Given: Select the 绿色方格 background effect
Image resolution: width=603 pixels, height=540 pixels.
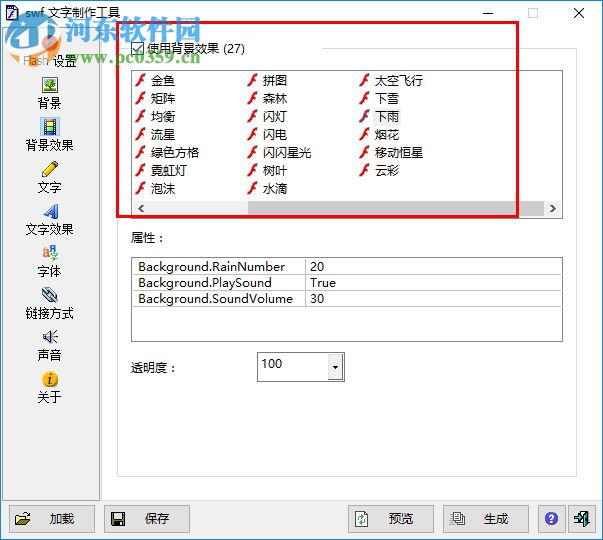Looking at the screenshot, I should tap(167, 152).
